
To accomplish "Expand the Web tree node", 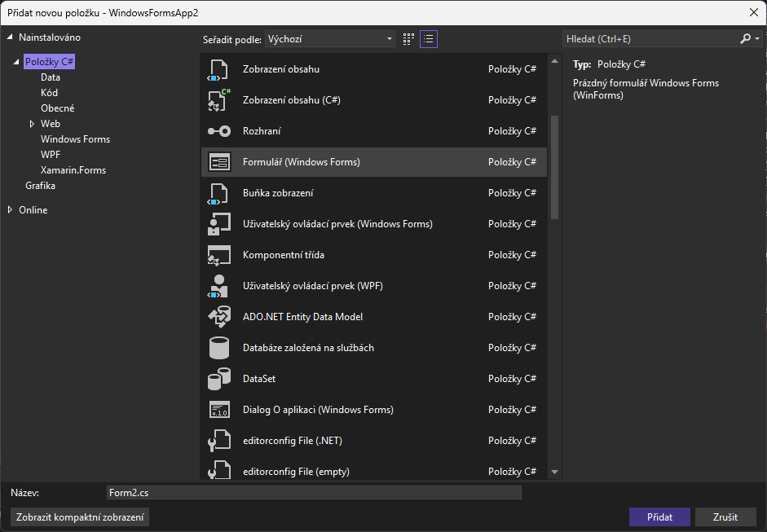I will tap(32, 124).
